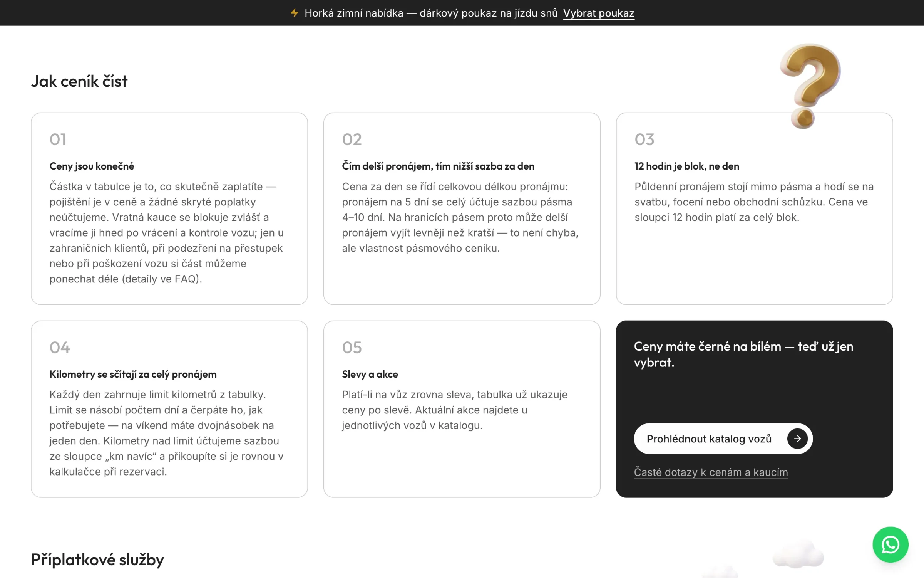Screen dimensions: 924x578
Task: Select "Čím delší pronájem, tím nižší sazba za den"
Action: [x=438, y=166]
